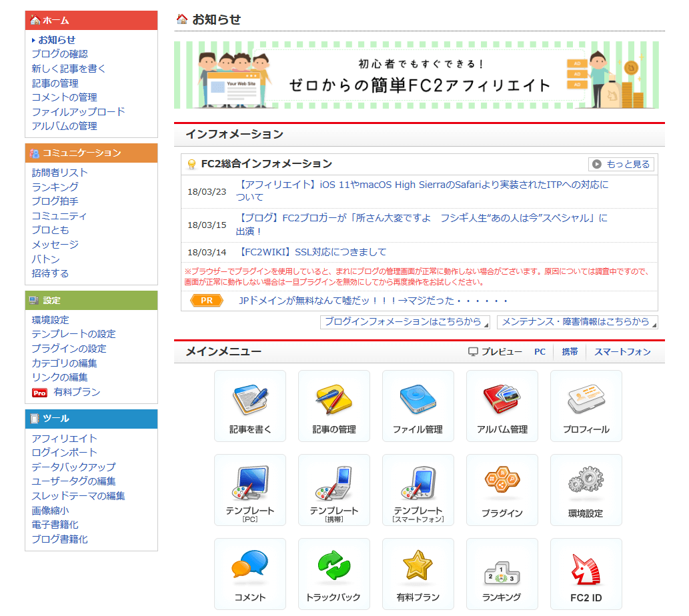Switch preview to PC
Screen dimensions: 689x616
tap(540, 352)
